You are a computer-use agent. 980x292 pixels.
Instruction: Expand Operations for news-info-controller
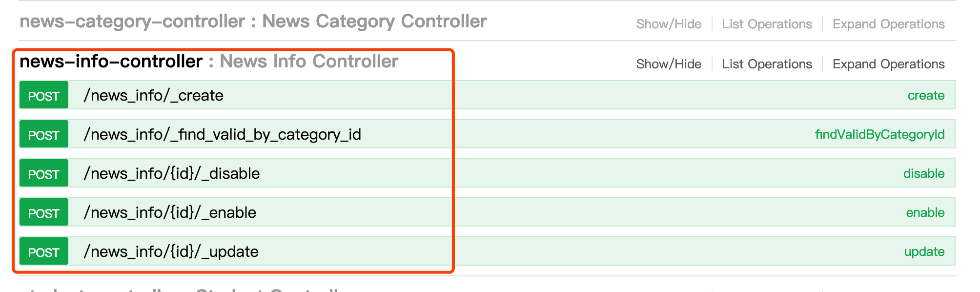pyautogui.click(x=888, y=64)
